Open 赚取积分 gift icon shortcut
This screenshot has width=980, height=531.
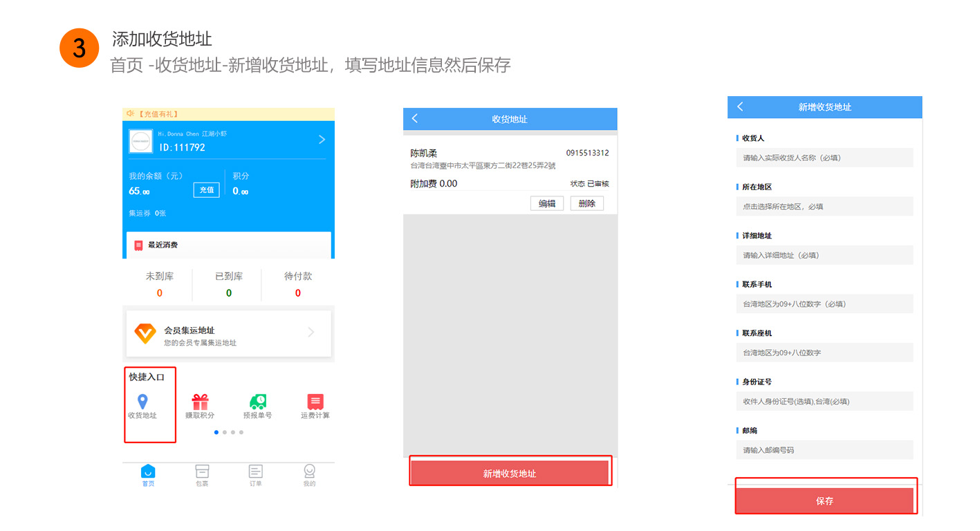(200, 402)
